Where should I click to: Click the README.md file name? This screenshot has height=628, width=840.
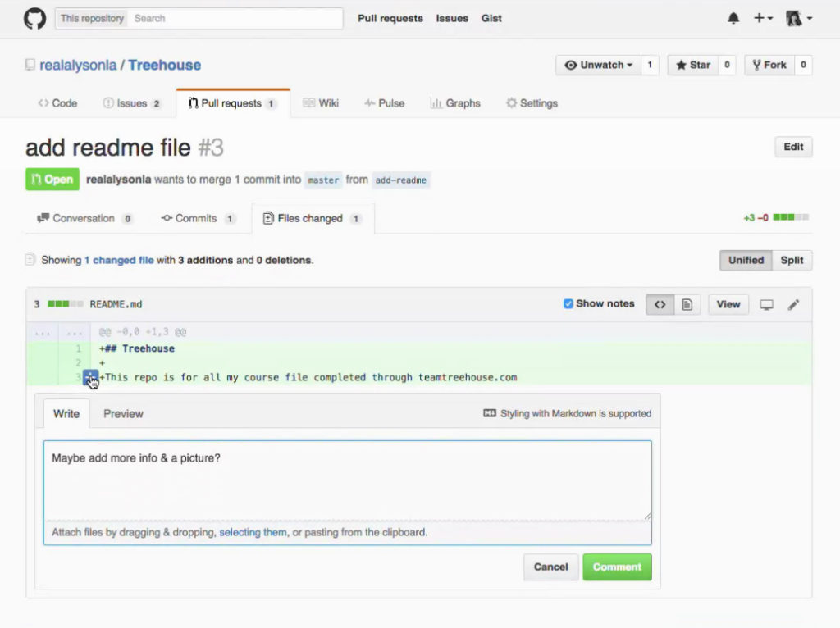116,304
